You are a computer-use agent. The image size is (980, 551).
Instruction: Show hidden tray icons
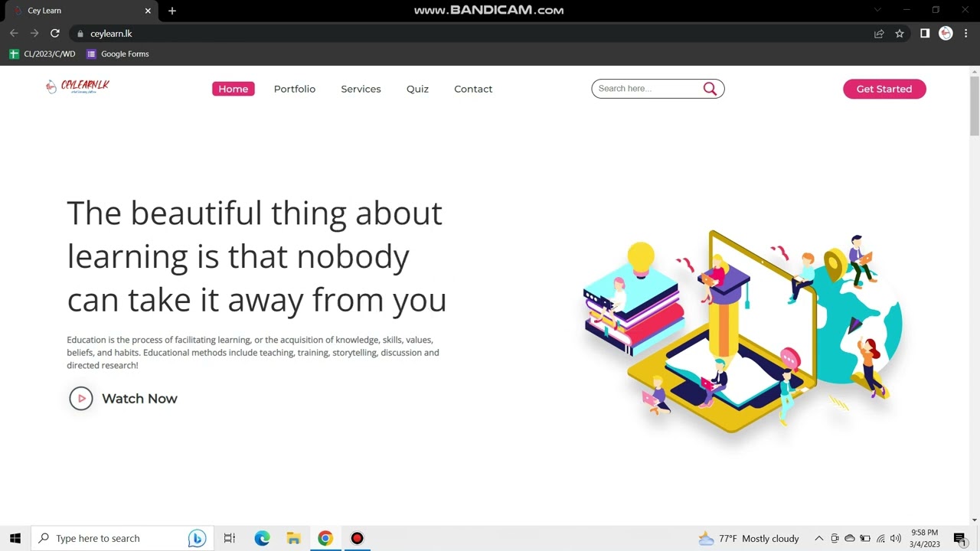tap(818, 539)
